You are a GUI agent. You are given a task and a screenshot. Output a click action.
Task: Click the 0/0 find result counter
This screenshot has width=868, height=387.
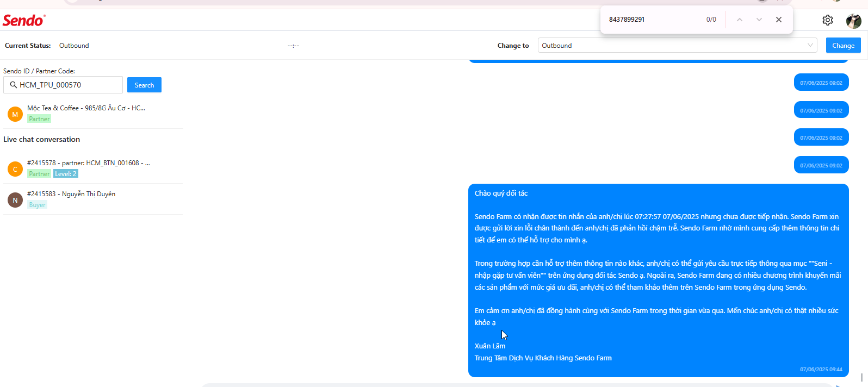(x=711, y=20)
